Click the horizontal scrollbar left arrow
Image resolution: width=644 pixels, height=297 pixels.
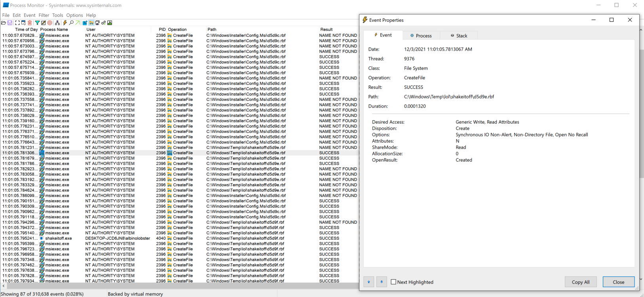(4, 286)
